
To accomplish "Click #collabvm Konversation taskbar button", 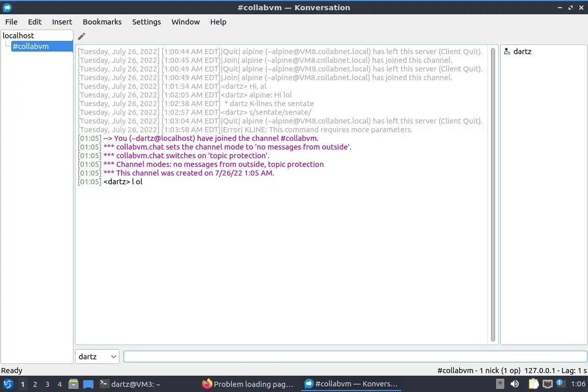I will [351, 384].
